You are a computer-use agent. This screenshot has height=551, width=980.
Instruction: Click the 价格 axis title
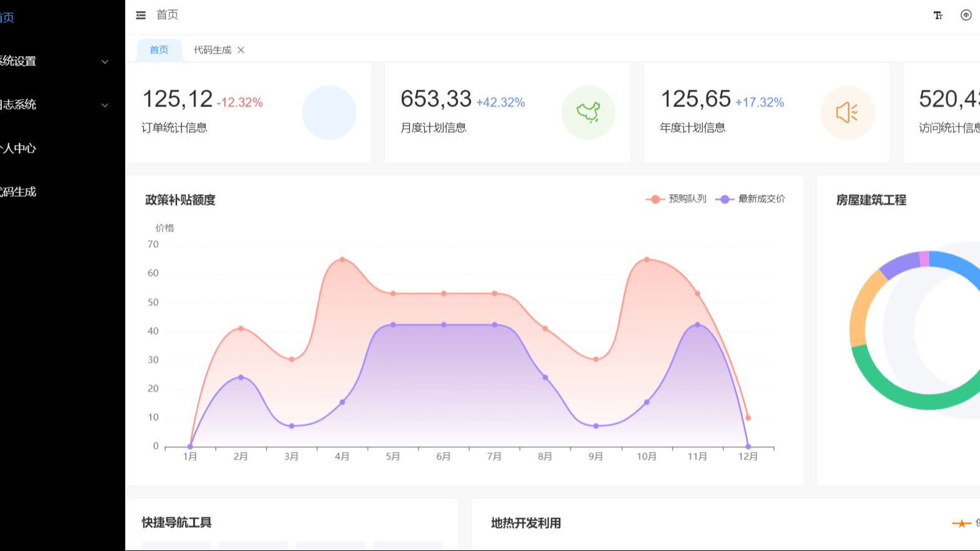(164, 228)
